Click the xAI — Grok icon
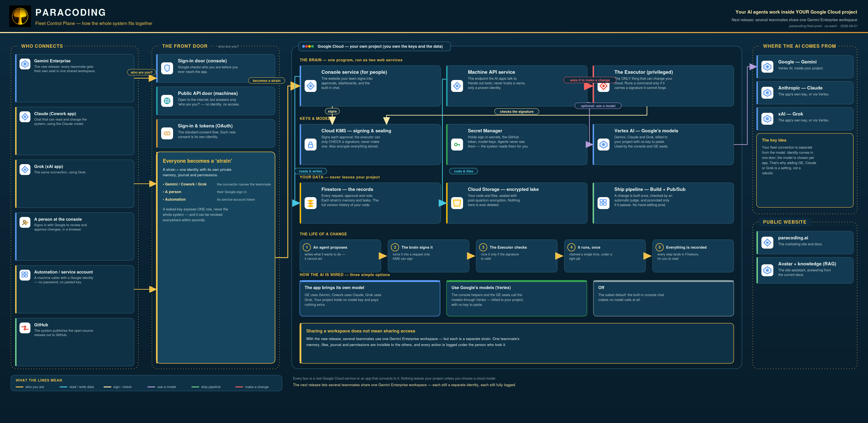The width and height of the screenshot is (868, 423). [767, 118]
